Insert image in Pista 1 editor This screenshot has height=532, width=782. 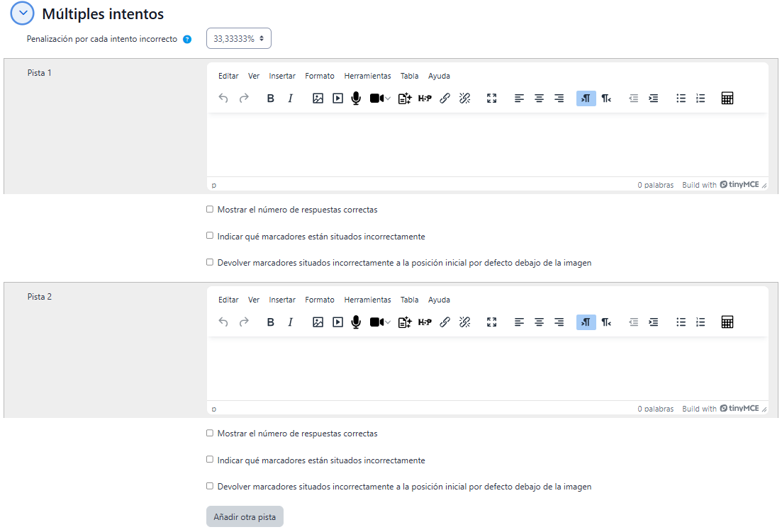point(318,98)
